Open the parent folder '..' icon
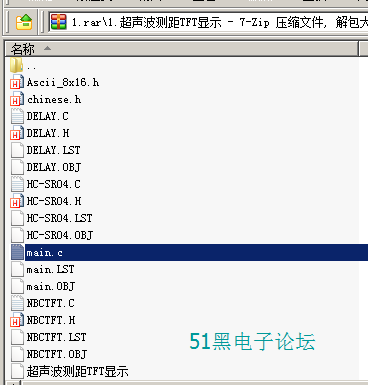This screenshot has height=385, width=368. click(x=16, y=65)
